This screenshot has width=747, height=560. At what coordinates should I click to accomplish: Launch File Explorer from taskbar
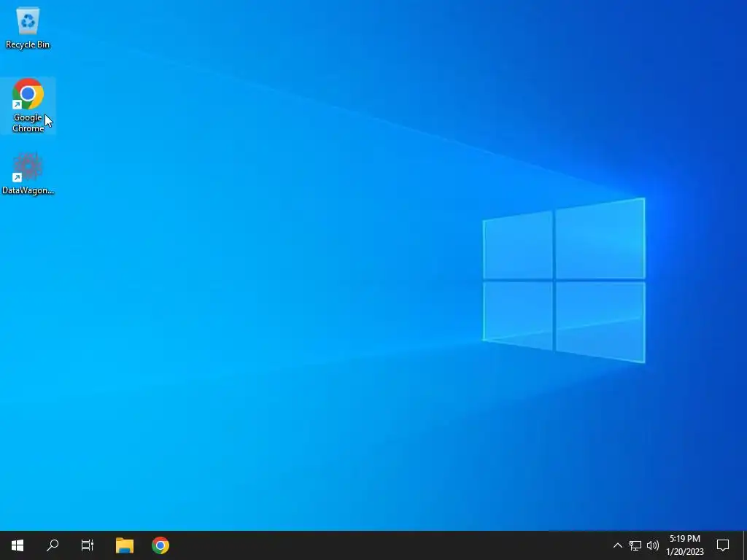[125, 545]
